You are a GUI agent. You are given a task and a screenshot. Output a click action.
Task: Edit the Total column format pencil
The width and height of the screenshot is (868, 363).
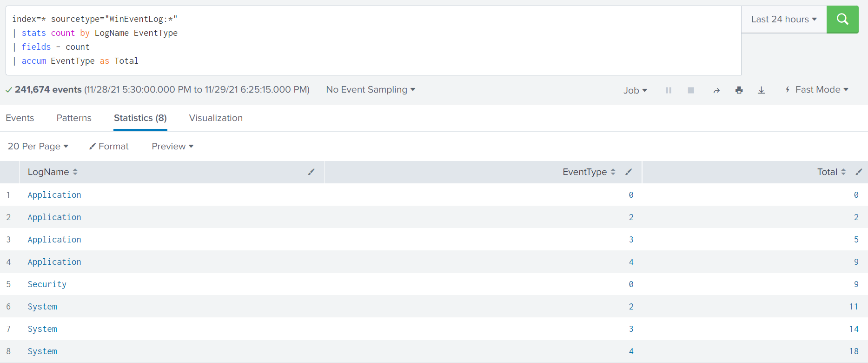(858, 172)
